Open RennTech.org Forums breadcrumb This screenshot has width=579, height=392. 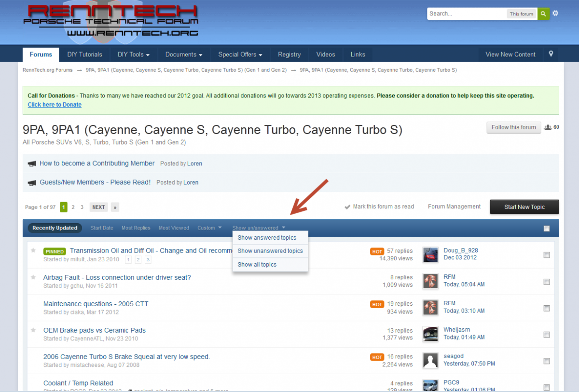(48, 70)
